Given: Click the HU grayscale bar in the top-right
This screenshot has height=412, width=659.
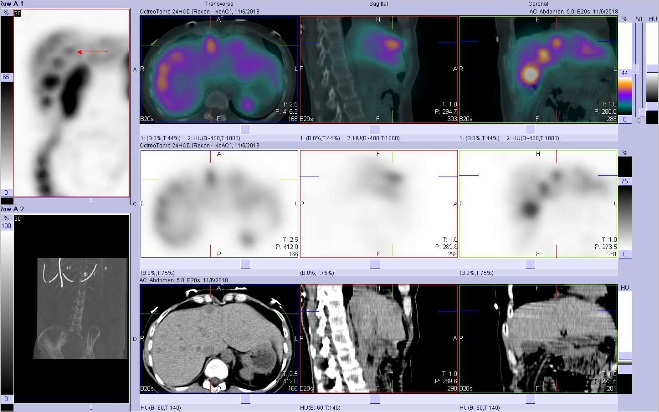Looking at the screenshot, I should (652, 87).
